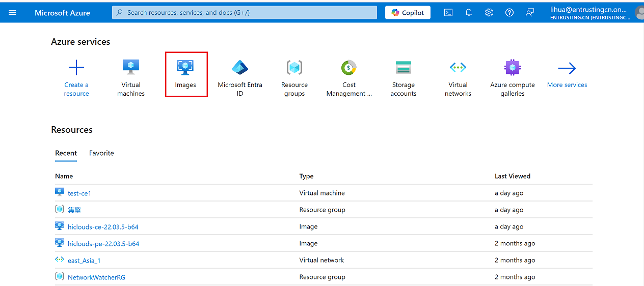Open the Microsoft Entra ID icon

point(240,67)
